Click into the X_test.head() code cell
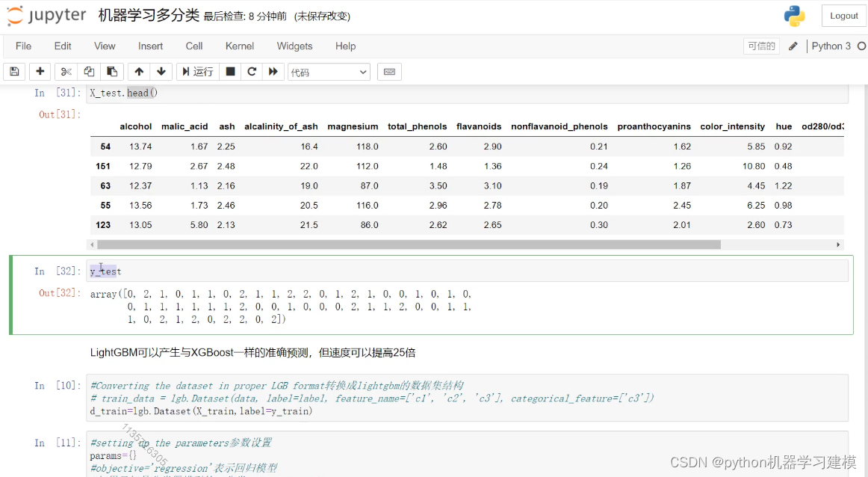The height and width of the screenshot is (477, 868). 467,93
